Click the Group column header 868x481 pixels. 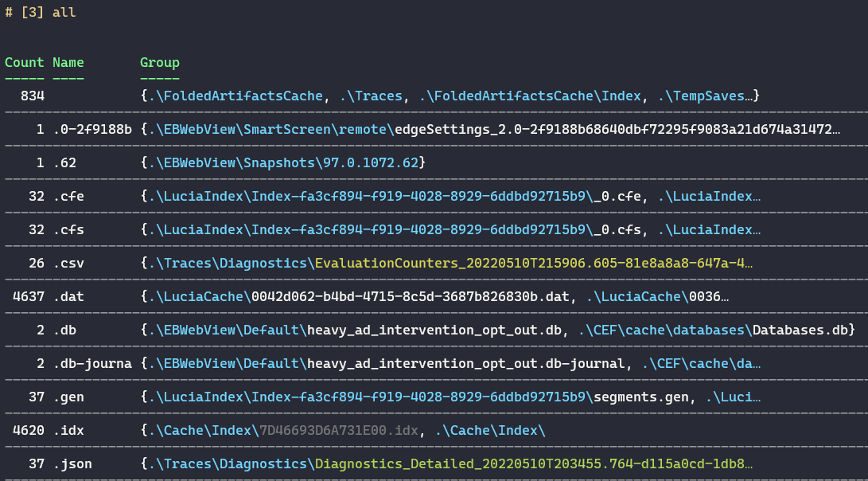(x=159, y=62)
